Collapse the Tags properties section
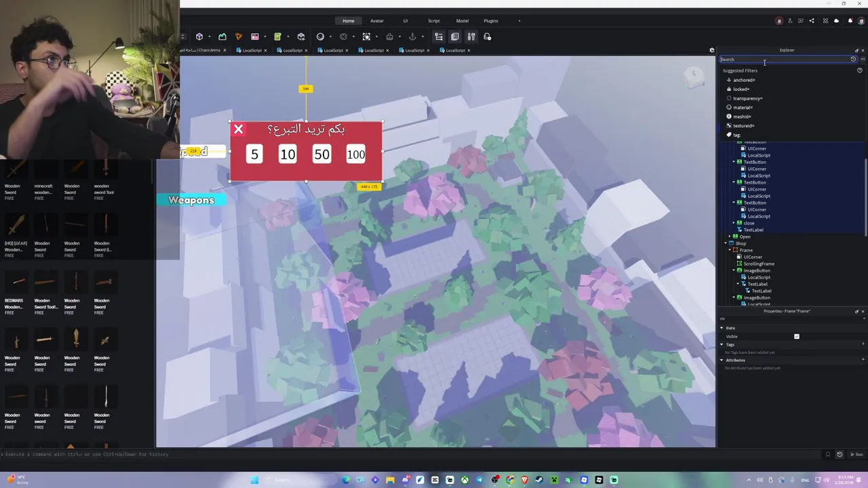 tap(722, 344)
